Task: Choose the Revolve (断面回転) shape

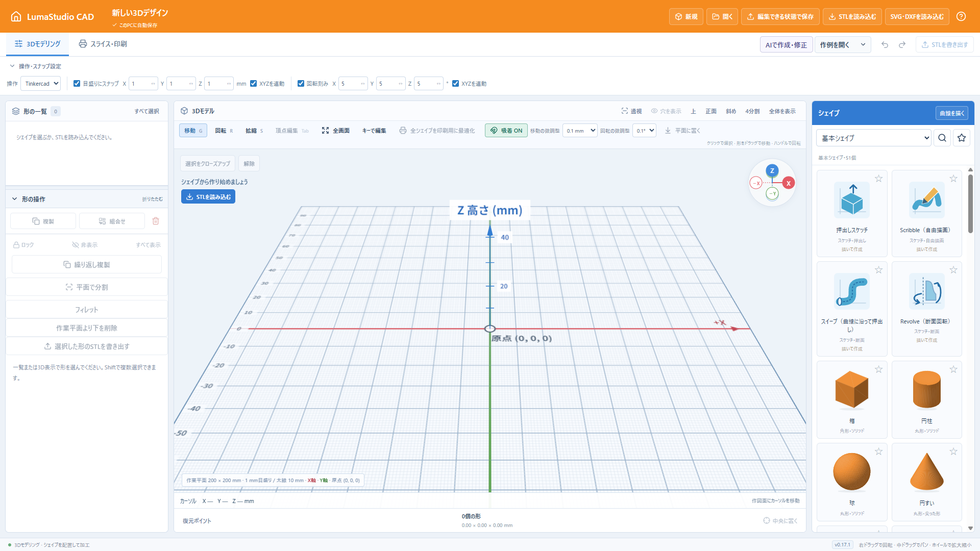Action: tap(926, 309)
